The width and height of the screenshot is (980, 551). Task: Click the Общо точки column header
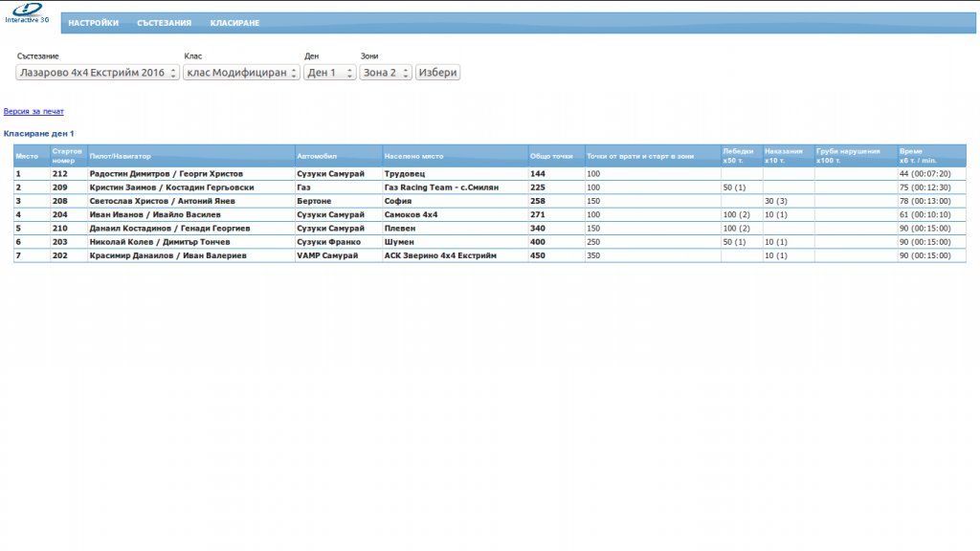point(556,156)
